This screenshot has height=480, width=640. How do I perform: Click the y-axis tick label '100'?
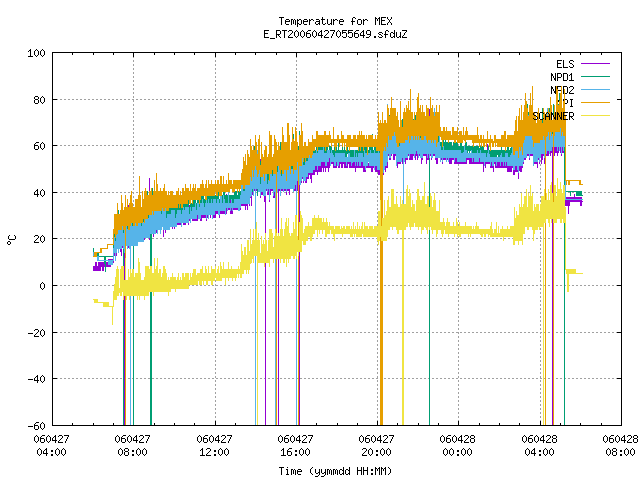point(36,53)
